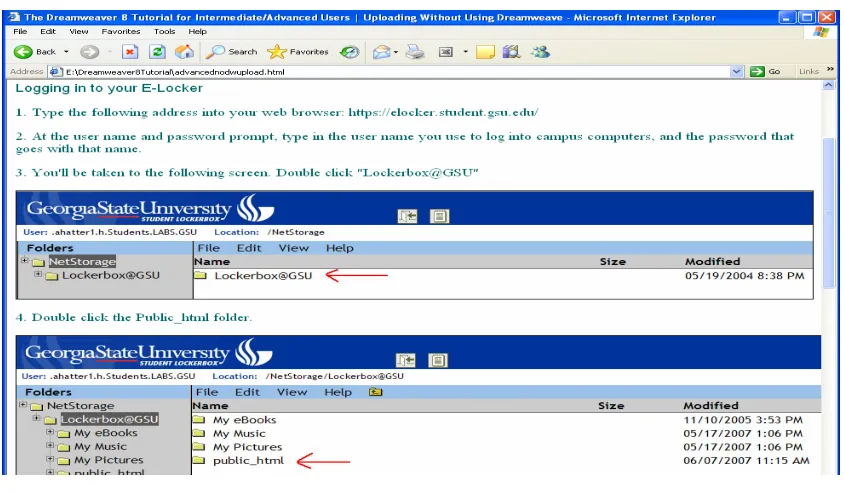The width and height of the screenshot is (844, 492).
Task: Open File menu in first Lockerbox panel
Action: click(x=208, y=248)
